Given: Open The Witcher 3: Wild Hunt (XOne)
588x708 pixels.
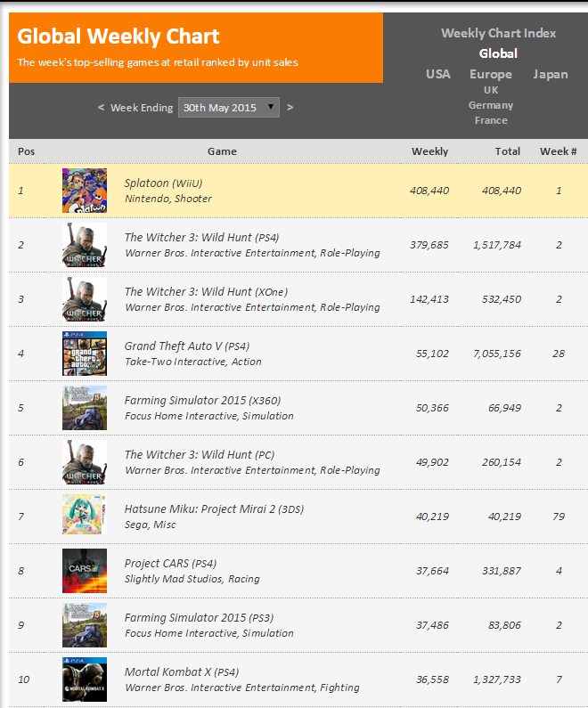Looking at the screenshot, I should [x=206, y=292].
